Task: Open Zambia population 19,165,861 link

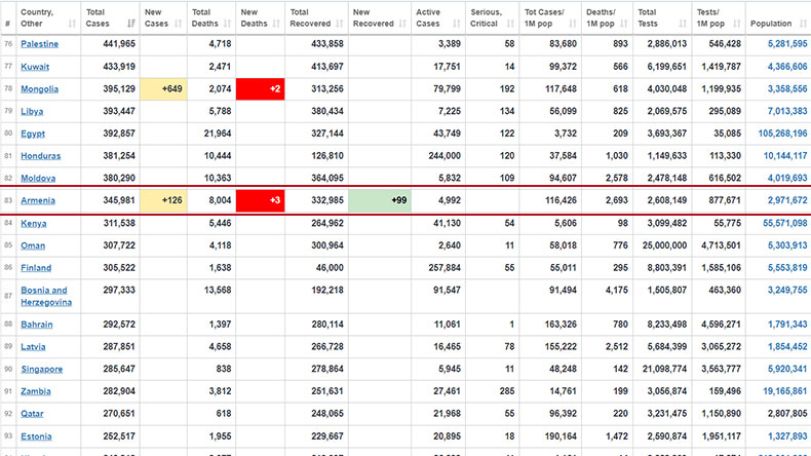Action: click(x=785, y=391)
